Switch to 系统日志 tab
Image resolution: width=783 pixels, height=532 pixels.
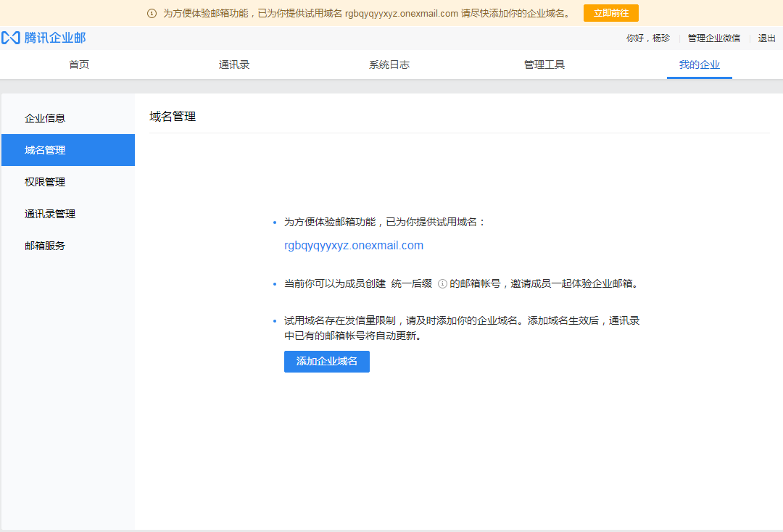[389, 65]
